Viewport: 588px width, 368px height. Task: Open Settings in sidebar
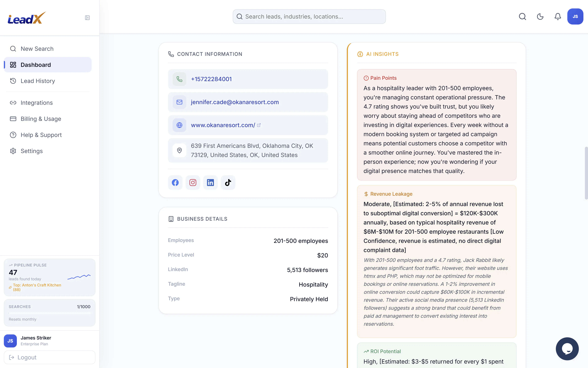48,151
